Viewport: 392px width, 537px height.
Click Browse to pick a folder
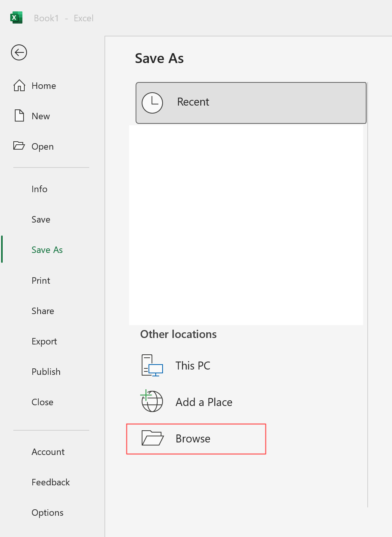pos(196,439)
